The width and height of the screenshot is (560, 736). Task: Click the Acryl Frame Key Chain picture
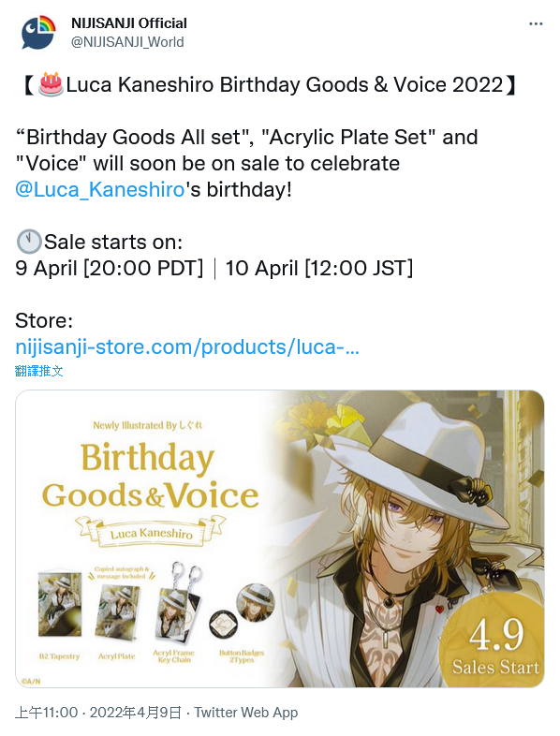click(x=178, y=604)
